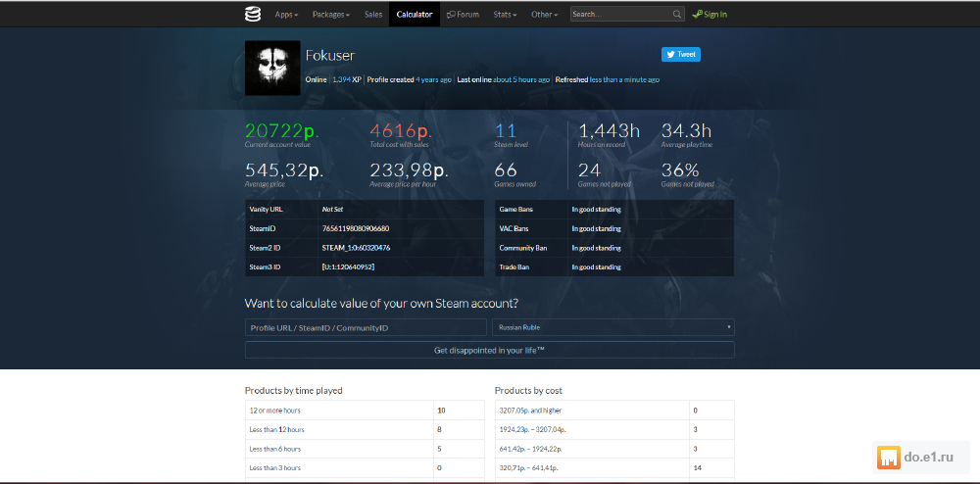
Task: Select the Calculator tab
Action: pos(415,15)
